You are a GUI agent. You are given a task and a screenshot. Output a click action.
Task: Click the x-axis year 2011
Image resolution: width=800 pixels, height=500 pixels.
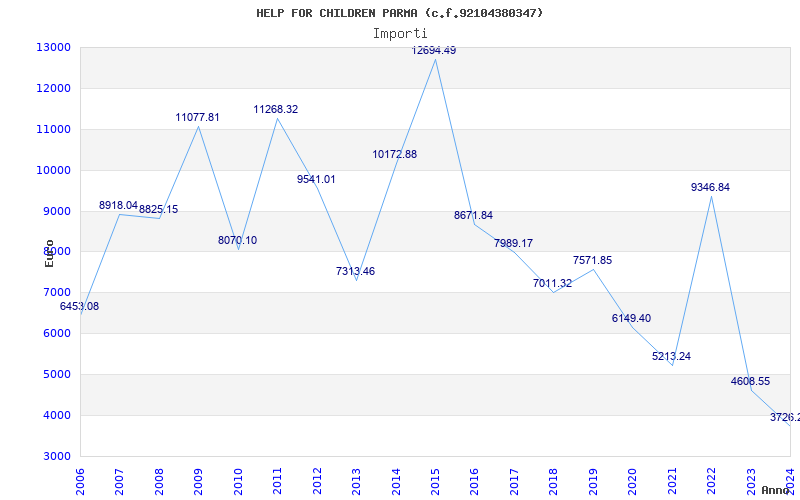pos(278,481)
